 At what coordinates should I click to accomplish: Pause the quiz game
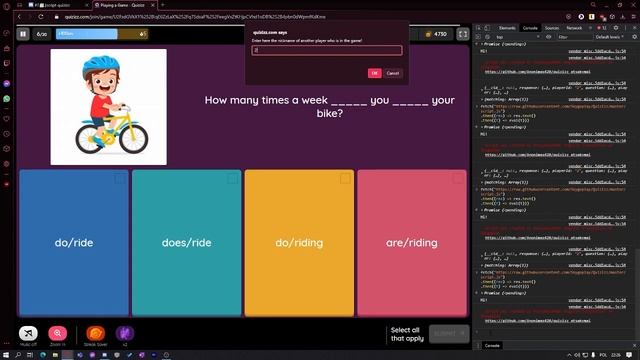click(x=23, y=34)
